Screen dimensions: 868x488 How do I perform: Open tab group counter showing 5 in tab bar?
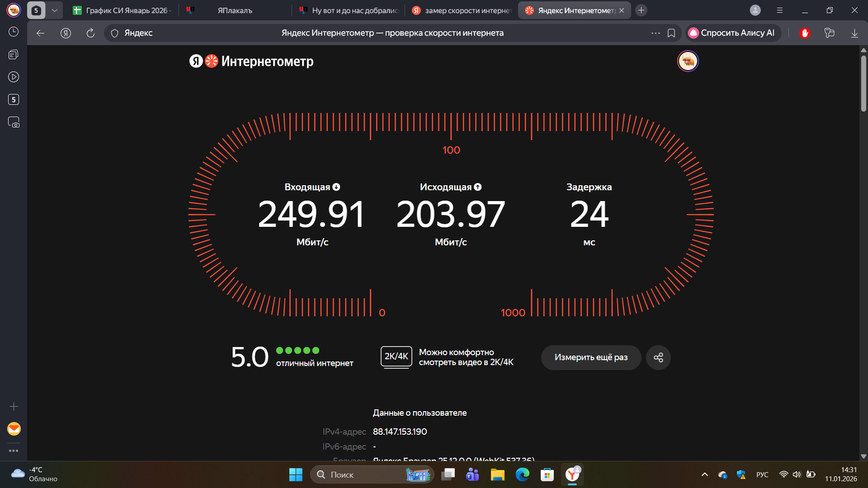tap(36, 10)
